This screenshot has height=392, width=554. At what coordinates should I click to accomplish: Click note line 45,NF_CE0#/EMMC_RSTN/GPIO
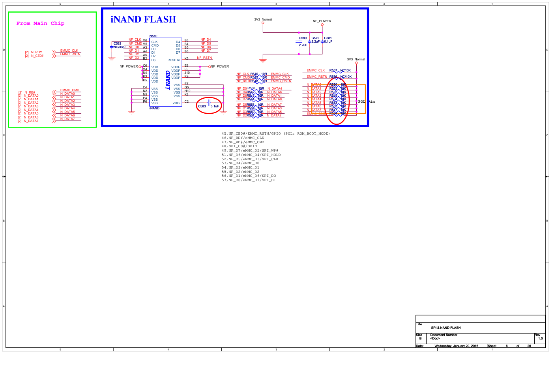(x=276, y=133)
